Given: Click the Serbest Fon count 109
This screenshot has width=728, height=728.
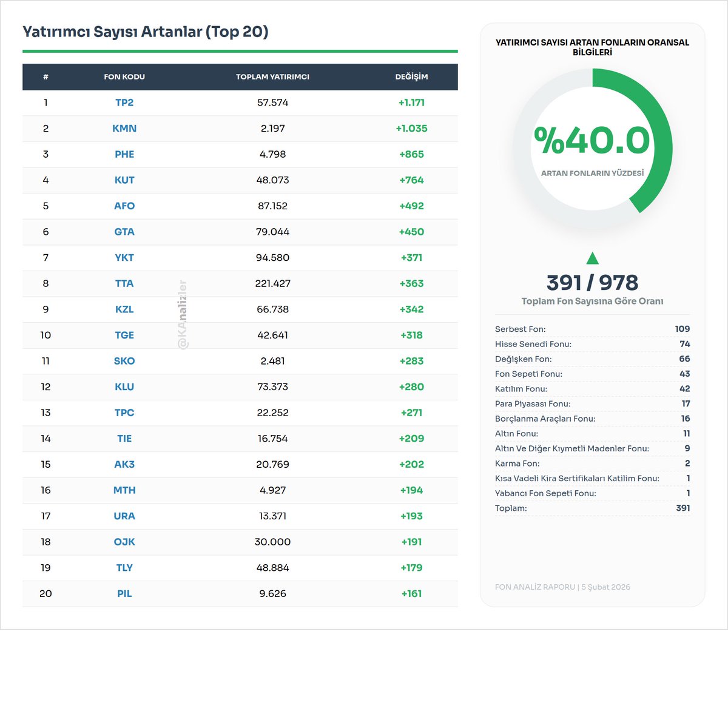Looking at the screenshot, I should point(682,329).
